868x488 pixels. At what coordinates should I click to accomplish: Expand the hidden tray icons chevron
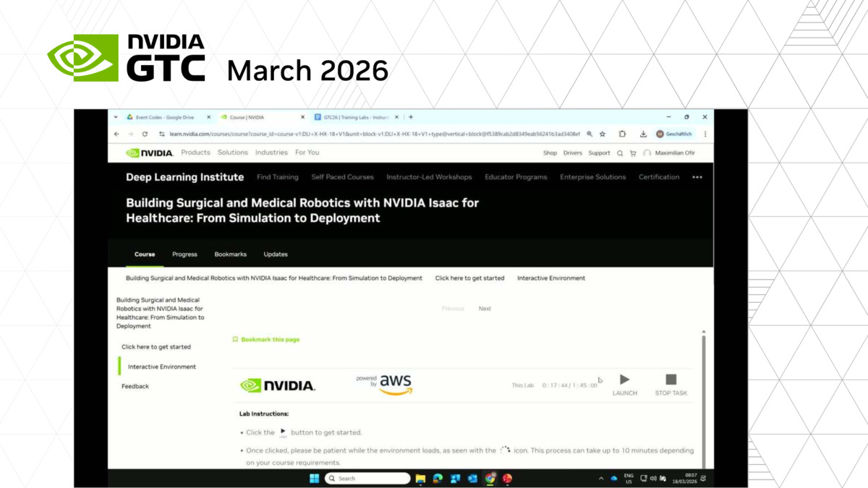point(601,479)
